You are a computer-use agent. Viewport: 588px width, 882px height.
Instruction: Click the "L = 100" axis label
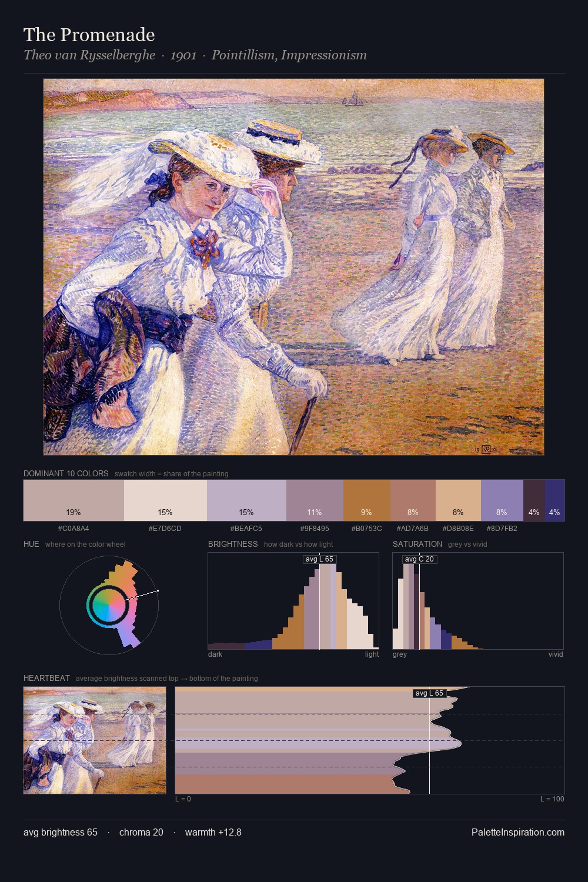(552, 799)
